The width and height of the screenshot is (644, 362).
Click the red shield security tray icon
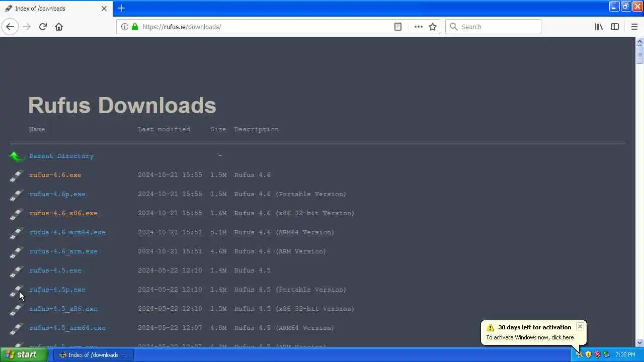tap(597, 354)
